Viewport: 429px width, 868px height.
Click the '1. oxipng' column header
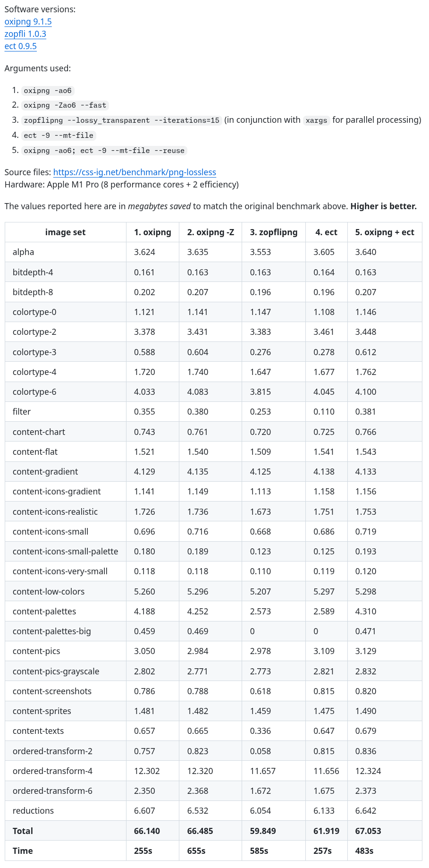click(x=152, y=232)
